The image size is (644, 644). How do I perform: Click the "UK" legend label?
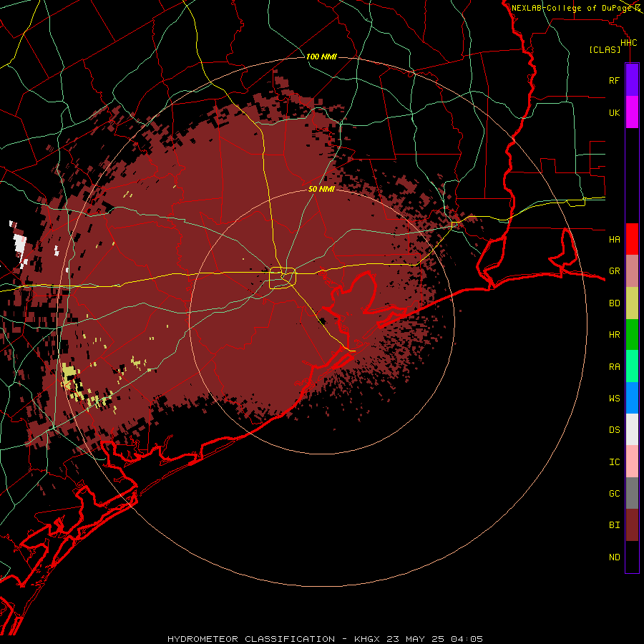(x=614, y=112)
